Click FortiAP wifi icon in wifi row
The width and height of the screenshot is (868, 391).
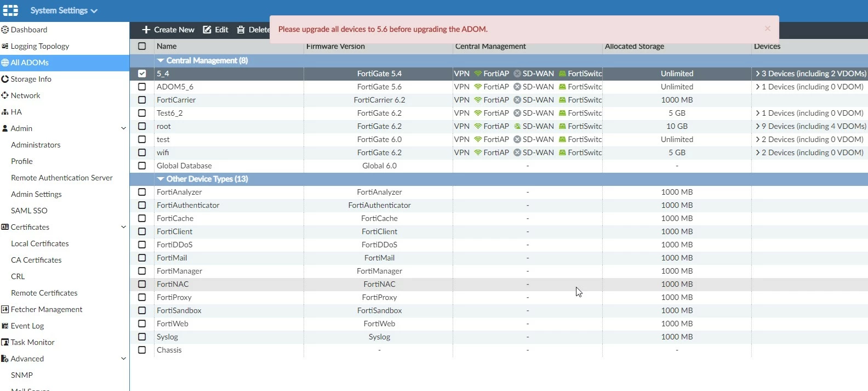(x=478, y=152)
